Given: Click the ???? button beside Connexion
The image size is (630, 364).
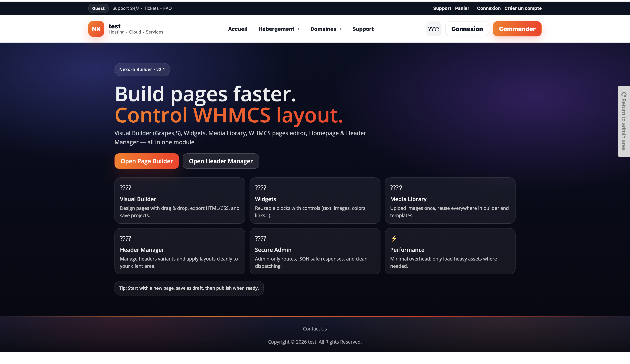Looking at the screenshot, I should click(433, 29).
